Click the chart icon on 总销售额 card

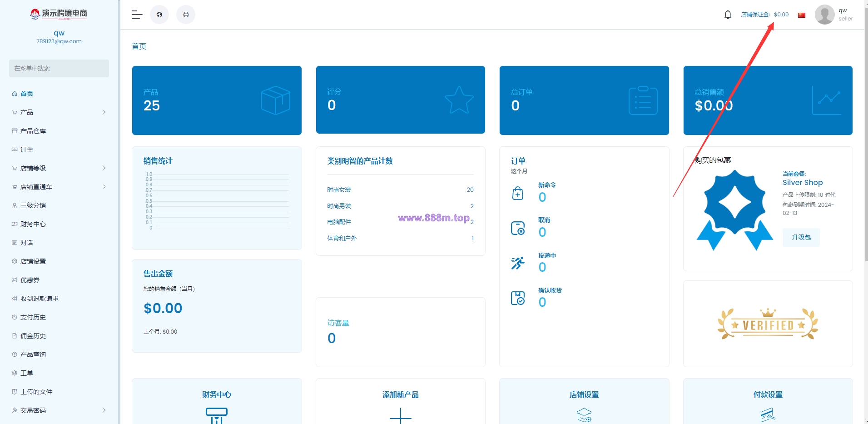click(x=827, y=100)
